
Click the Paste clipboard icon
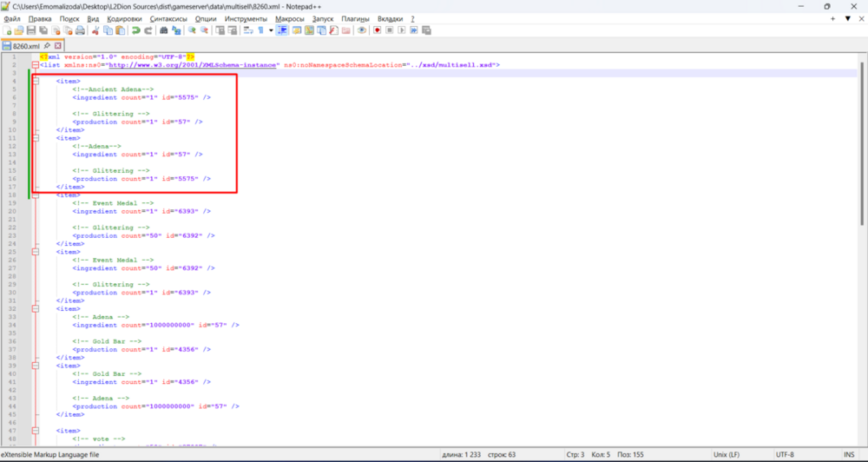click(120, 30)
